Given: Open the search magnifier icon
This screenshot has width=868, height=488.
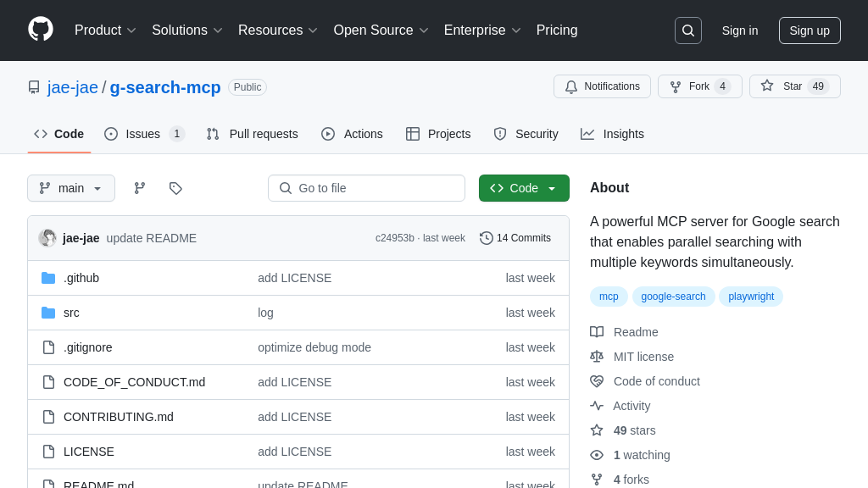Looking at the screenshot, I should coord(687,30).
